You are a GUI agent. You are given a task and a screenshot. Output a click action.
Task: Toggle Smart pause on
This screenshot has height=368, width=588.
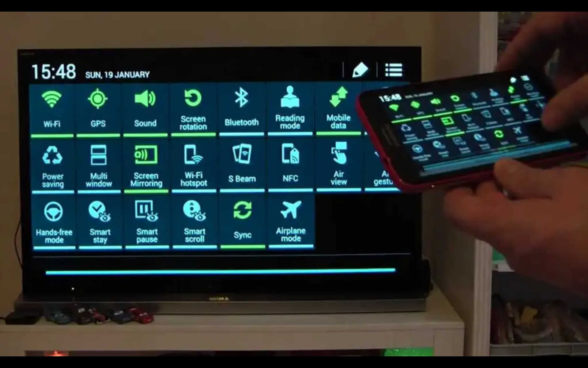(x=146, y=221)
